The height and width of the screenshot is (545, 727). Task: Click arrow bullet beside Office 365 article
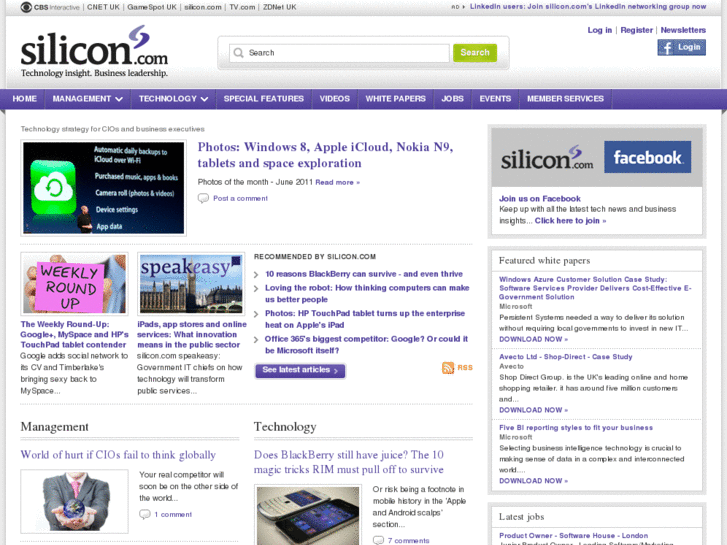point(256,340)
